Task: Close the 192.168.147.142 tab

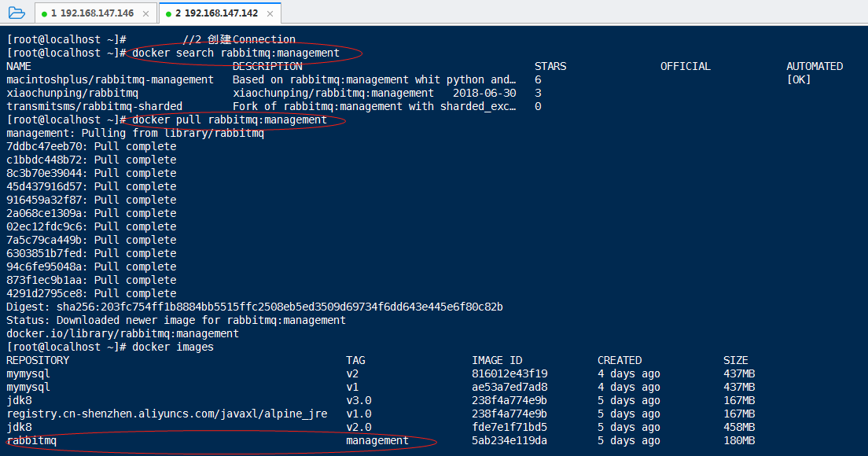Action: point(270,14)
